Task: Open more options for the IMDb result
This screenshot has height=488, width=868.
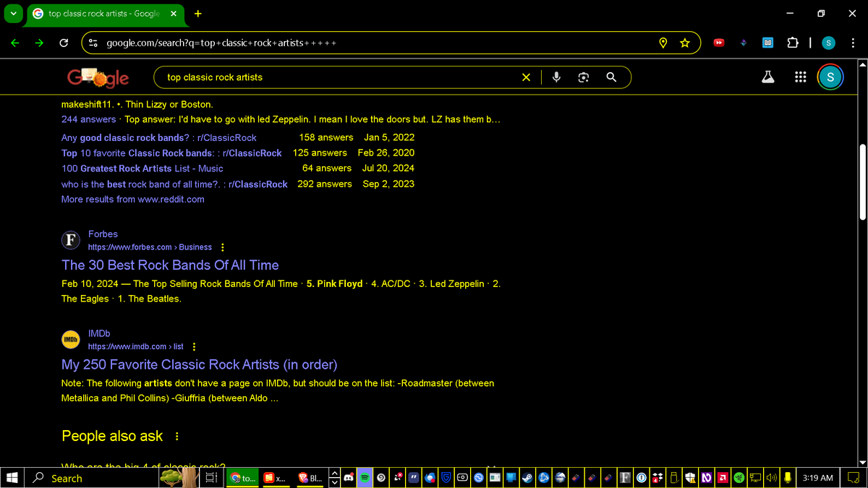Action: click(x=194, y=347)
